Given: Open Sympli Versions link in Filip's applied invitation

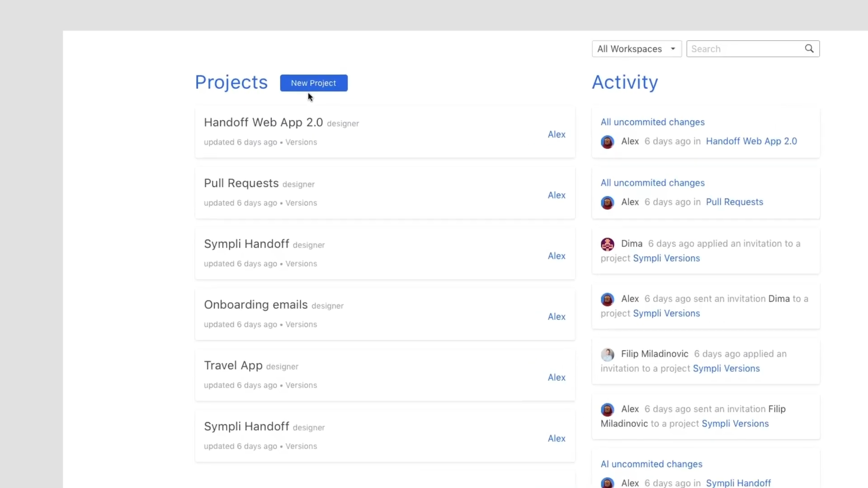Looking at the screenshot, I should pyautogui.click(x=726, y=368).
